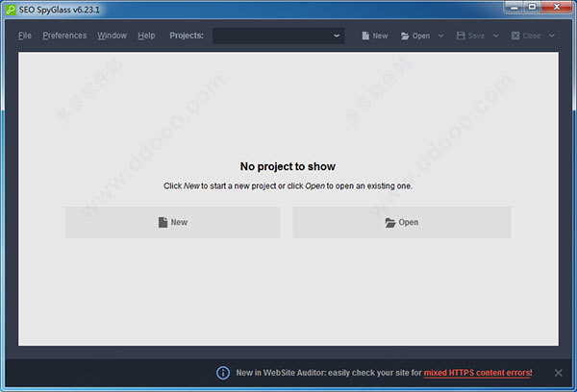The width and height of the screenshot is (577, 392).
Task: Expand the arrow next to toolbar Save
Action: coord(495,36)
